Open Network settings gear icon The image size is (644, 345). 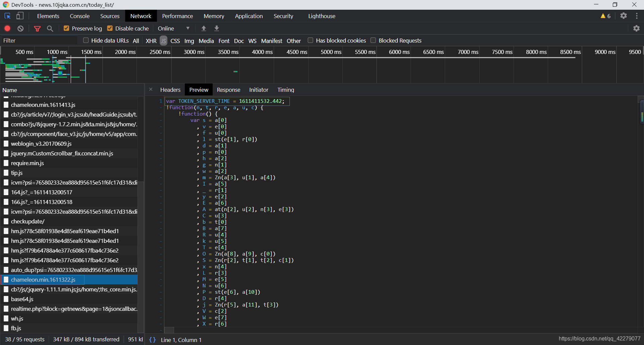click(x=637, y=28)
